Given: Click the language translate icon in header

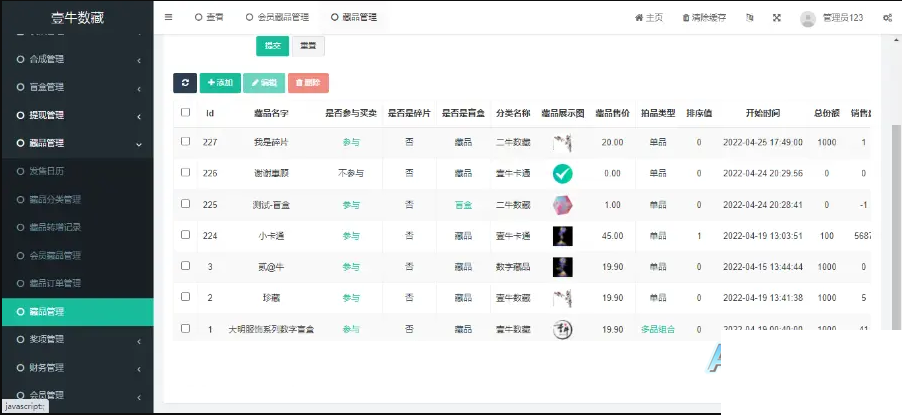Looking at the screenshot, I should point(748,17).
